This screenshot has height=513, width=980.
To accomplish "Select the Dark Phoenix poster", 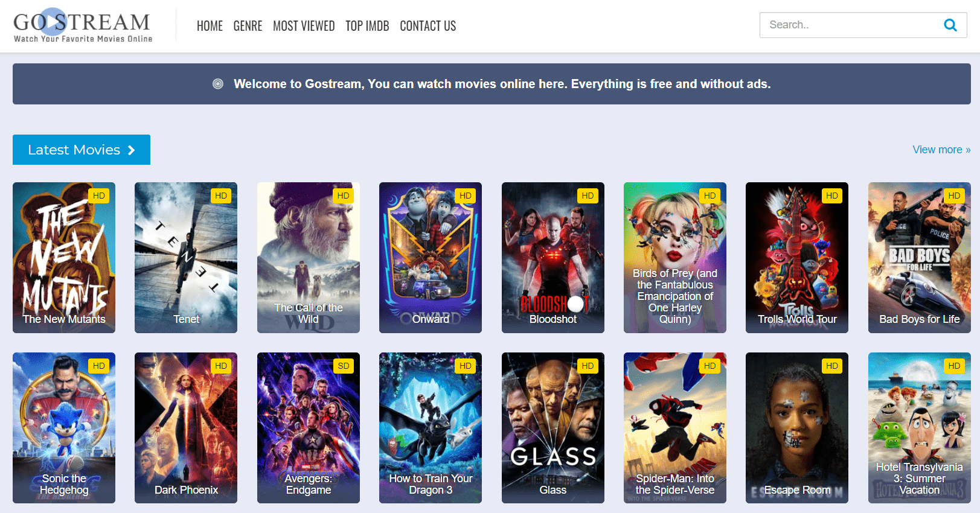I will coord(186,428).
